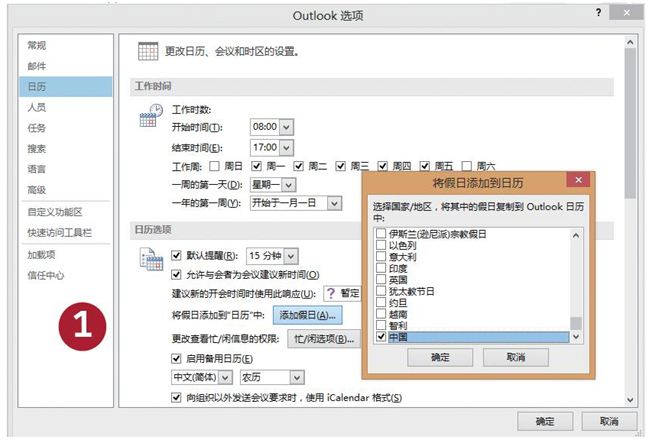Viewport: 649px width, 443px height.
Task: Click the options pane scroll up arrow
Action: pyautogui.click(x=630, y=42)
